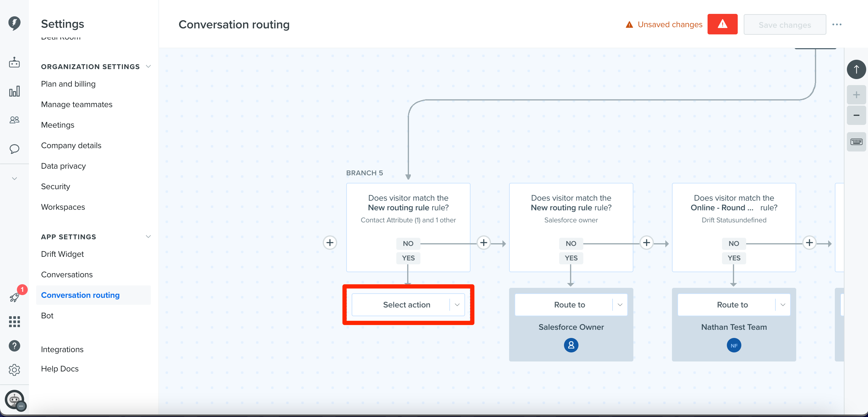Open Route to dropdown above Nathan Test Team
This screenshot has height=417, width=868.
coord(733,305)
